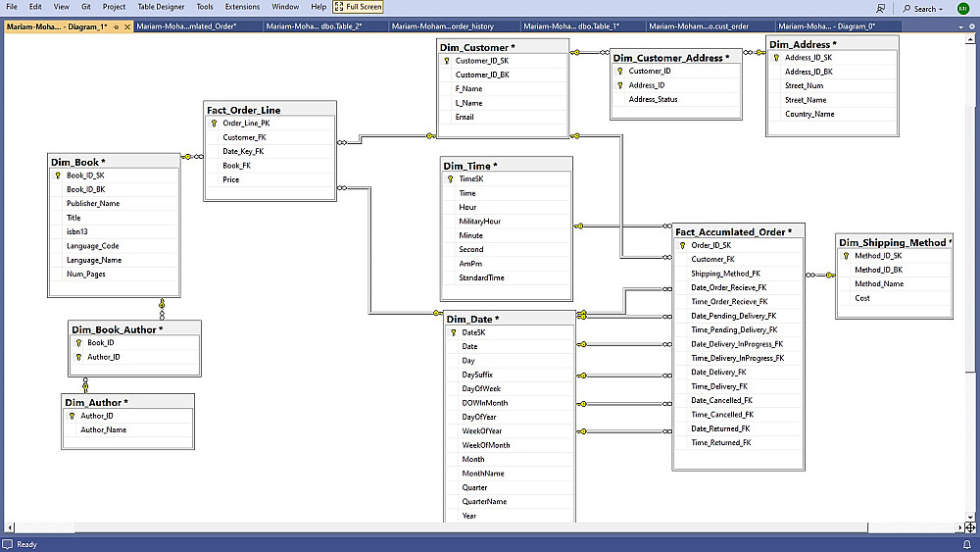Open the Tools menu
This screenshot has height=552, width=980.
point(205,7)
